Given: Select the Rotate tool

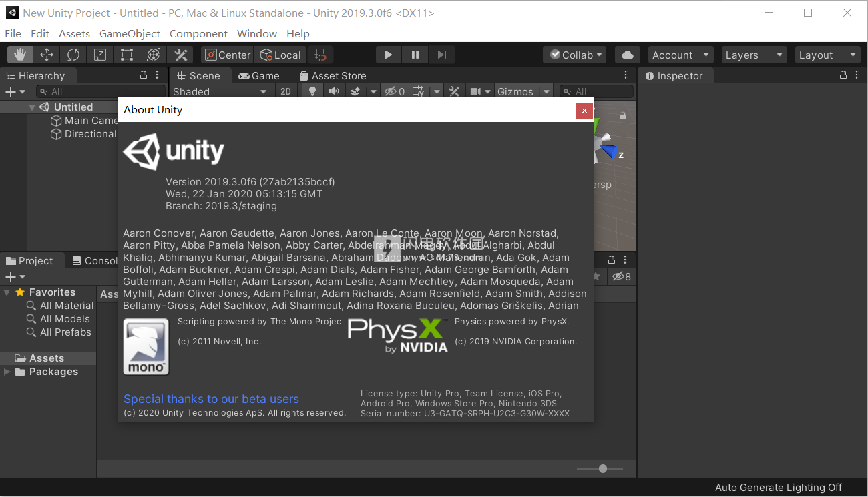Looking at the screenshot, I should coord(73,55).
